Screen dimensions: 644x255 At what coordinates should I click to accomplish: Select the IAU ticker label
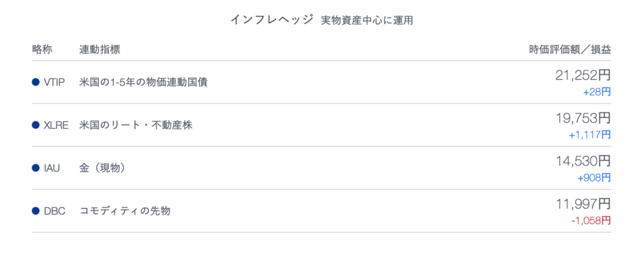(x=52, y=168)
